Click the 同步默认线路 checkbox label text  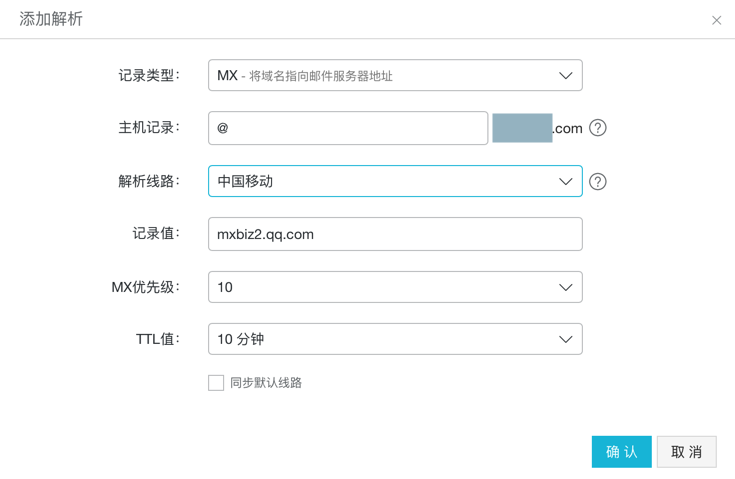266,383
